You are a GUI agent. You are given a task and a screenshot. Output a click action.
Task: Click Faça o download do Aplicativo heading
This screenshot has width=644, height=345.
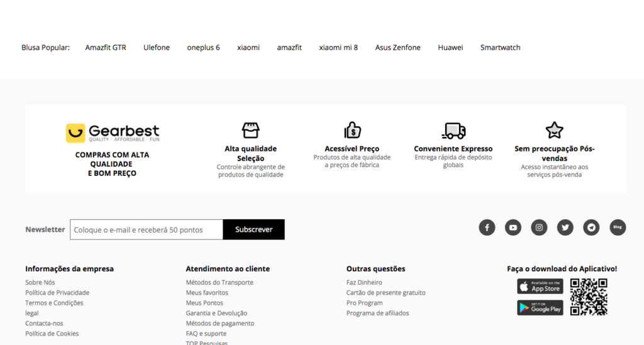click(562, 269)
